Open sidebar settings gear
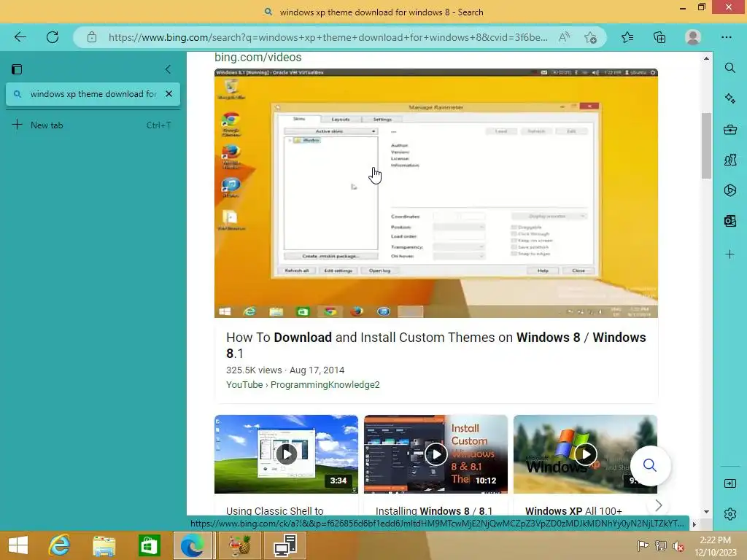 tap(729, 514)
